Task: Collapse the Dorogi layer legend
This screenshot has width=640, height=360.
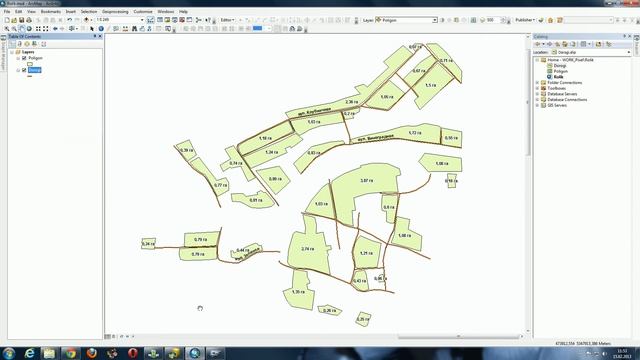Action: [x=18, y=70]
